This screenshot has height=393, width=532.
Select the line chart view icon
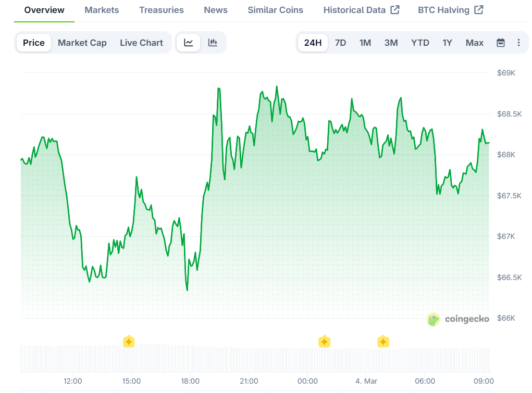[188, 43]
